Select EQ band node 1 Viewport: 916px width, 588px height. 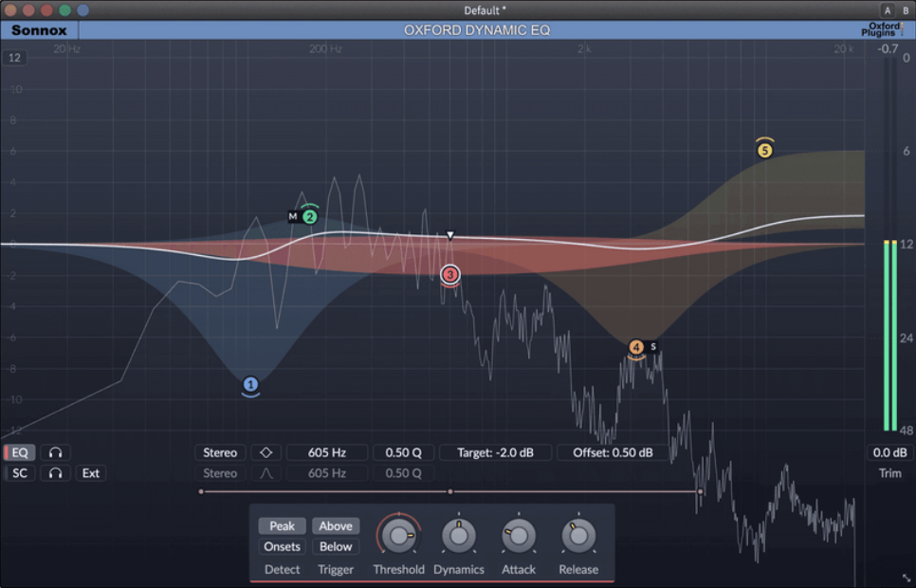pos(250,384)
